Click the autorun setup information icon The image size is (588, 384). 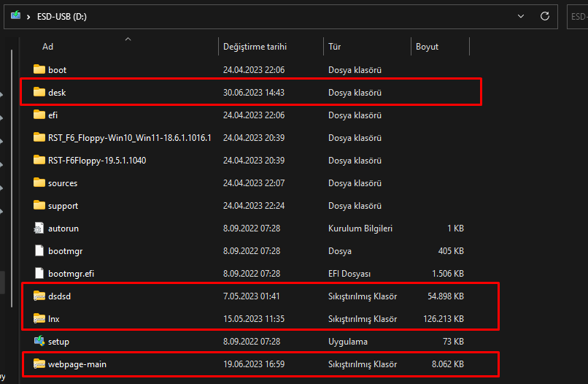pos(39,229)
